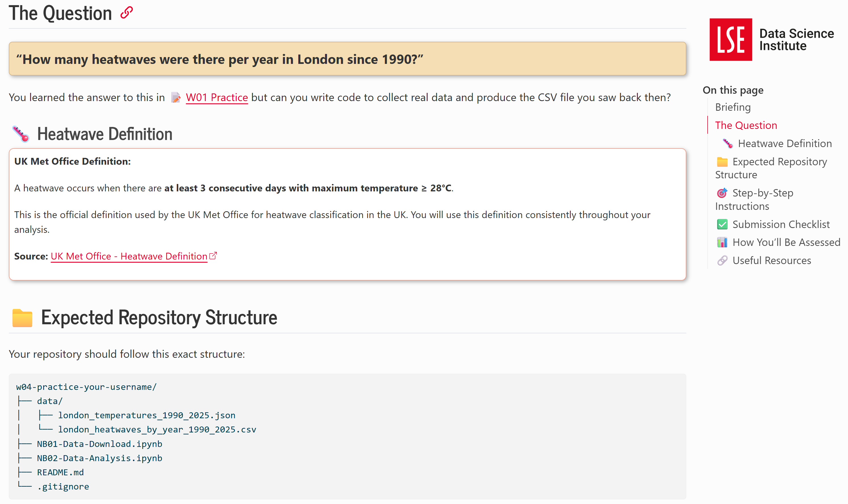Jump to Submission Checklist section
Image resolution: width=848 pixels, height=504 pixels.
781,224
